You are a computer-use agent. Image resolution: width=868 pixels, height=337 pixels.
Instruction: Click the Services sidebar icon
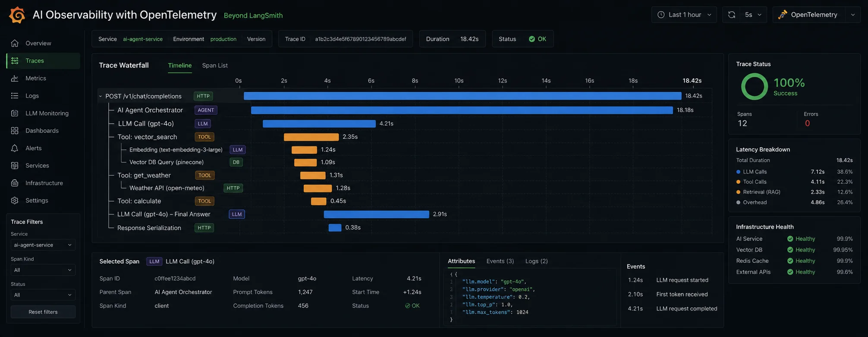coord(15,166)
